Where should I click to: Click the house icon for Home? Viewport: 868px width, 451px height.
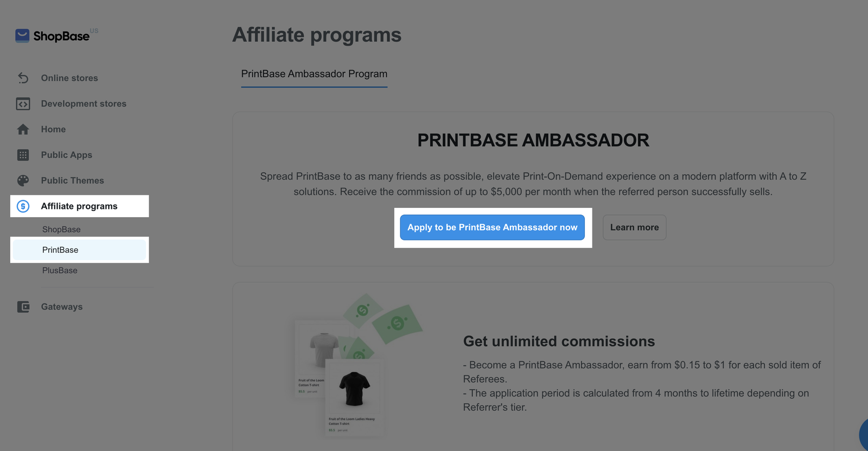23,129
